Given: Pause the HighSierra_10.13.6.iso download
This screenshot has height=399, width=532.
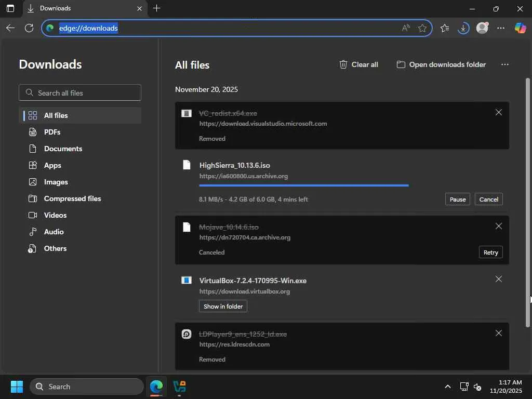Looking at the screenshot, I should point(457,199).
